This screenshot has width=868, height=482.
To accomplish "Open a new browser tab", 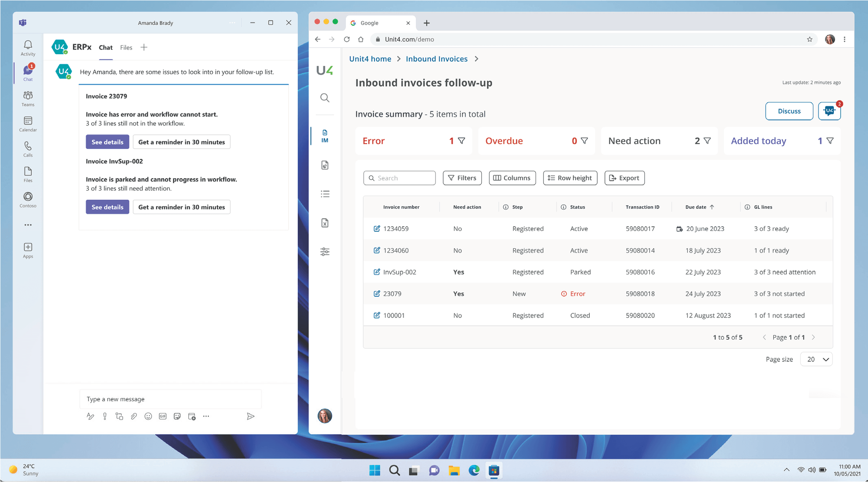I will pyautogui.click(x=426, y=23).
